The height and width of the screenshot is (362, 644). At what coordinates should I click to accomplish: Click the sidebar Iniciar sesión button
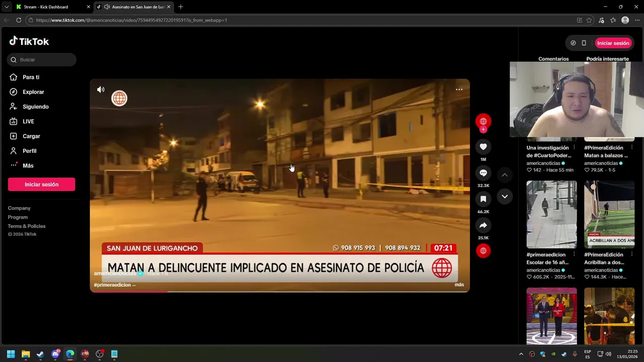(x=41, y=185)
